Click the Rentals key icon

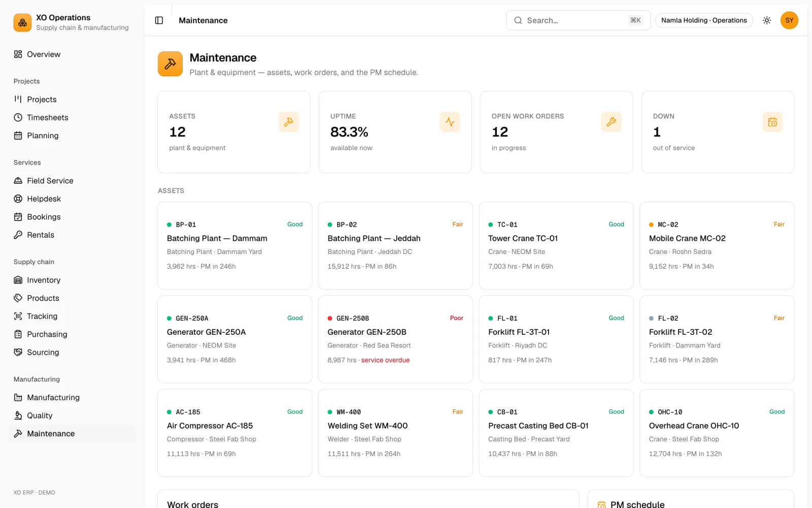tap(18, 235)
